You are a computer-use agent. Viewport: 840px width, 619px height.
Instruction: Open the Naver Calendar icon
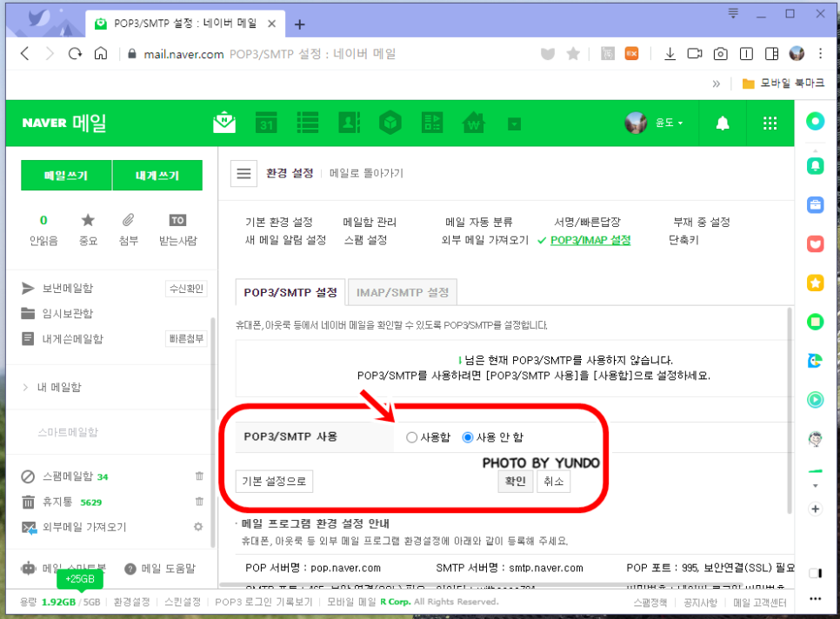click(266, 123)
